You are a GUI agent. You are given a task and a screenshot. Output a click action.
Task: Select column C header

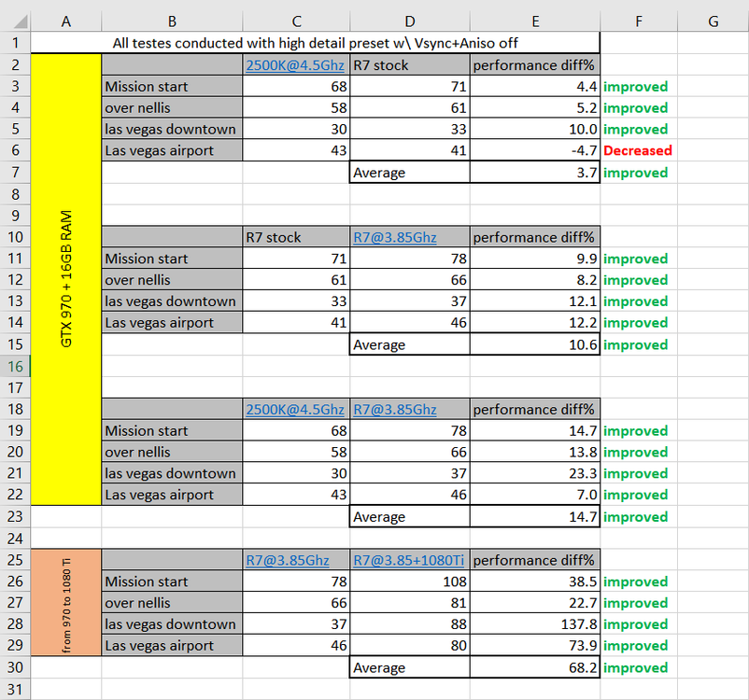pos(296,20)
